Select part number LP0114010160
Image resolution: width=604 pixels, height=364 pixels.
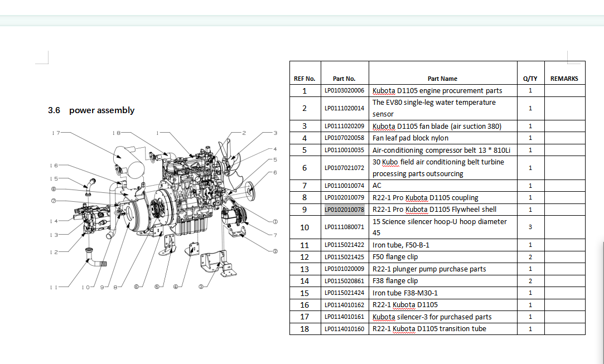[344, 328]
